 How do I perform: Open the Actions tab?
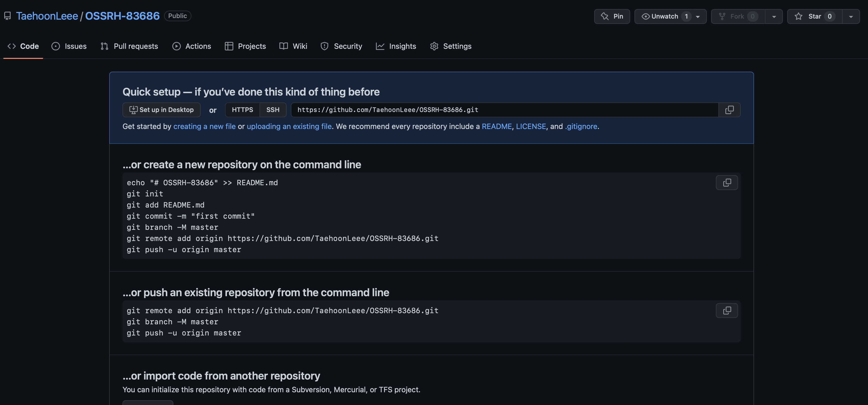(192, 46)
